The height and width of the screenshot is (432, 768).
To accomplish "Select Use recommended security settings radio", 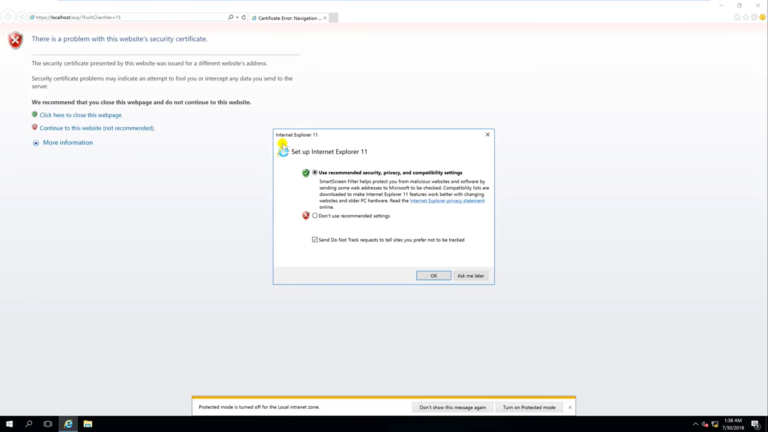I will (315, 172).
